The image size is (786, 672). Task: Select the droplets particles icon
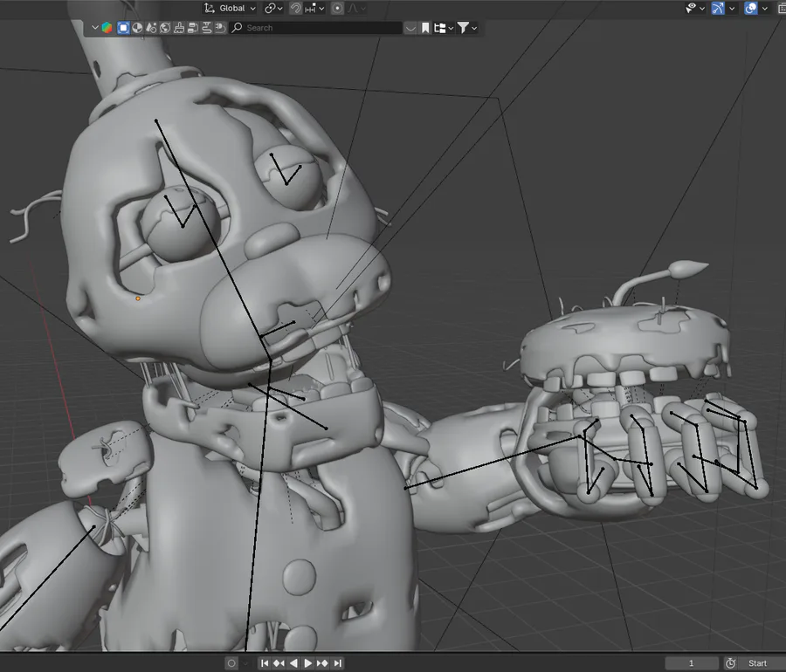pyautogui.click(x=151, y=28)
